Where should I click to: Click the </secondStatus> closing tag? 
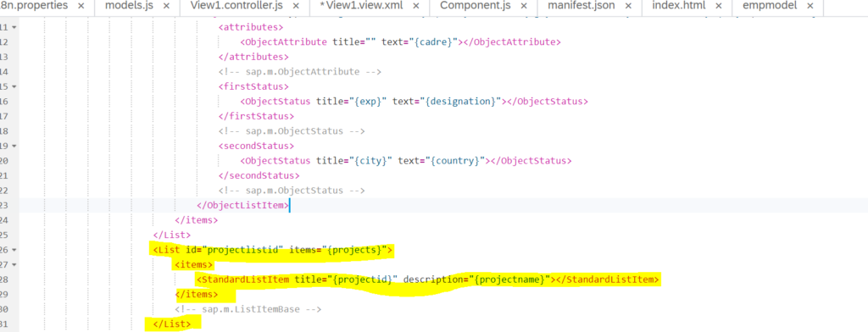pos(259,176)
